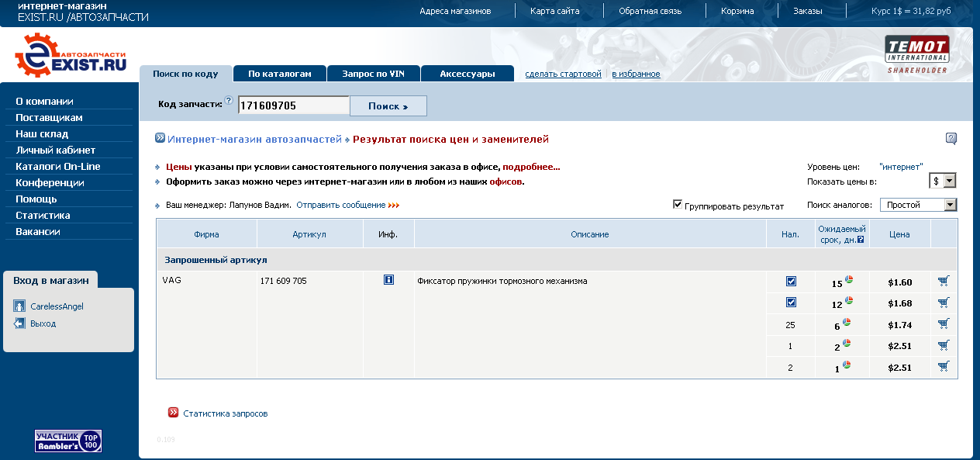This screenshot has height=460, width=980.
Task: Open info icon for article 171 609 705
Action: point(389,280)
